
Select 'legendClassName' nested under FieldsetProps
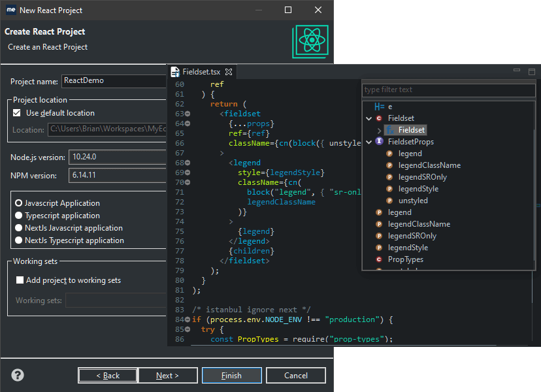[429, 165]
